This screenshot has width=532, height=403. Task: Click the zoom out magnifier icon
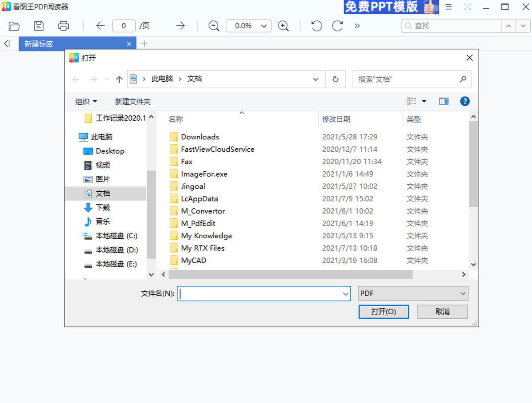pyautogui.click(x=214, y=26)
